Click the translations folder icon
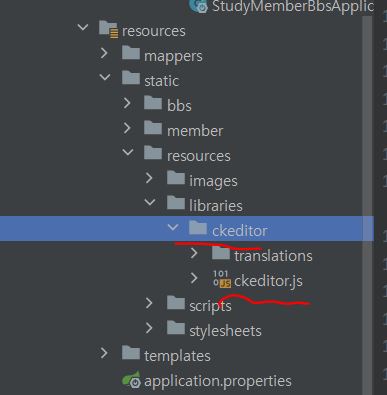 click(221, 253)
